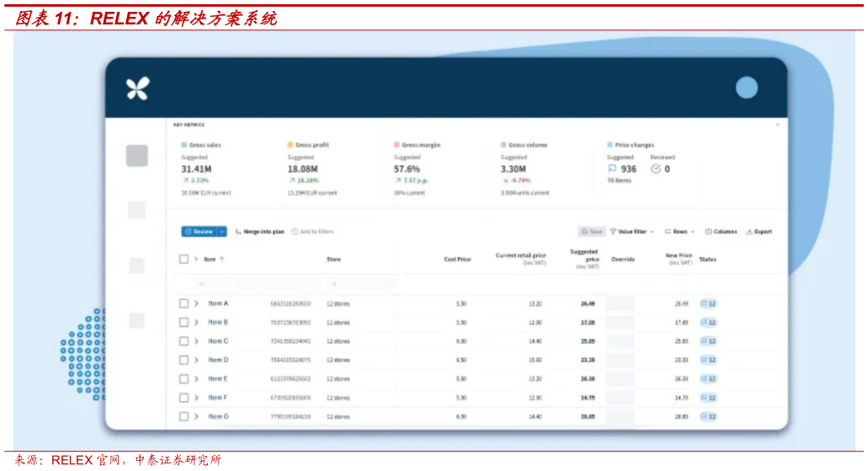The image size is (868, 471).
Task: Click the Item F status flag badge
Action: (x=708, y=398)
